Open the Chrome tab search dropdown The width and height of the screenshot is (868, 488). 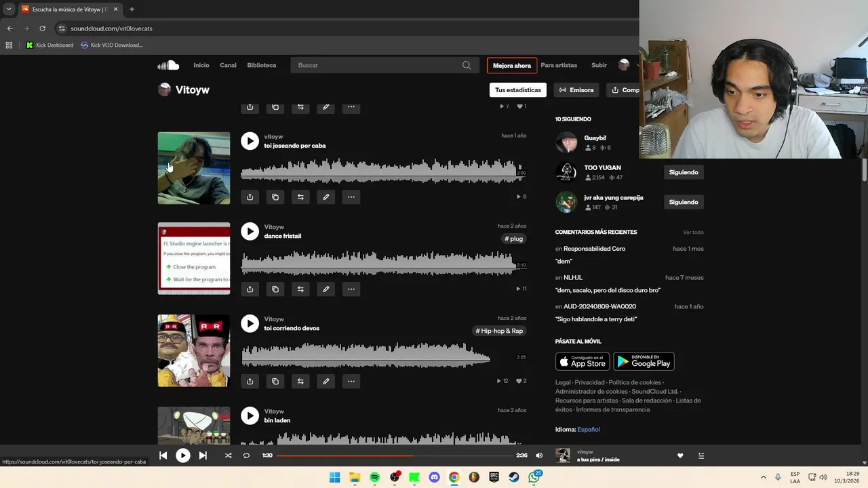[9, 9]
